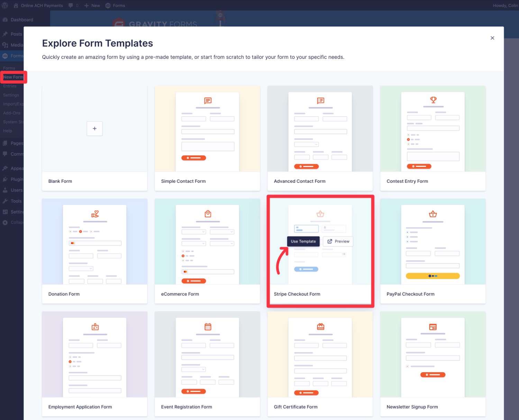Screen dimensions: 519x420
Task: Preview the Stripe Checkout Form template
Action: [x=338, y=241]
